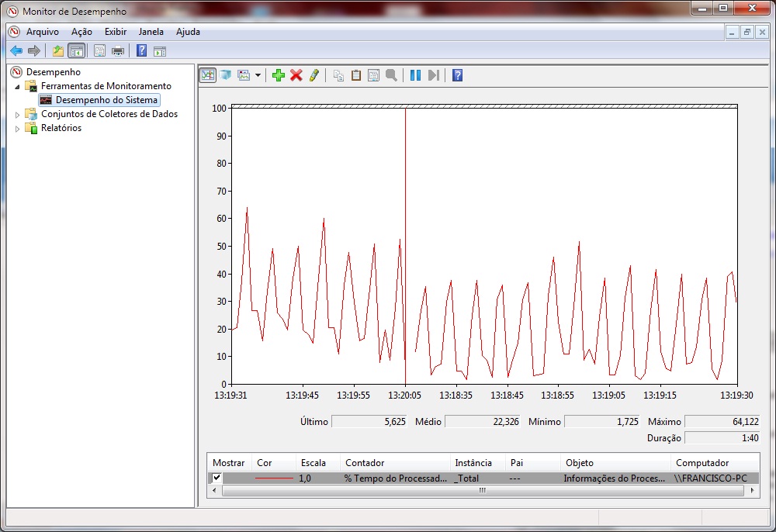Open the Exibir menu
The image size is (776, 532).
(116, 32)
